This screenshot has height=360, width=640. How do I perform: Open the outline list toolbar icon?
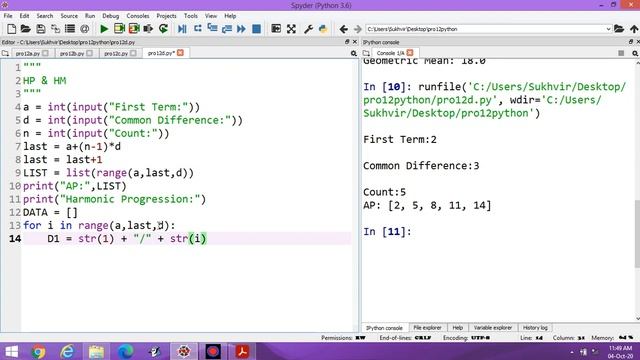pos(70,29)
